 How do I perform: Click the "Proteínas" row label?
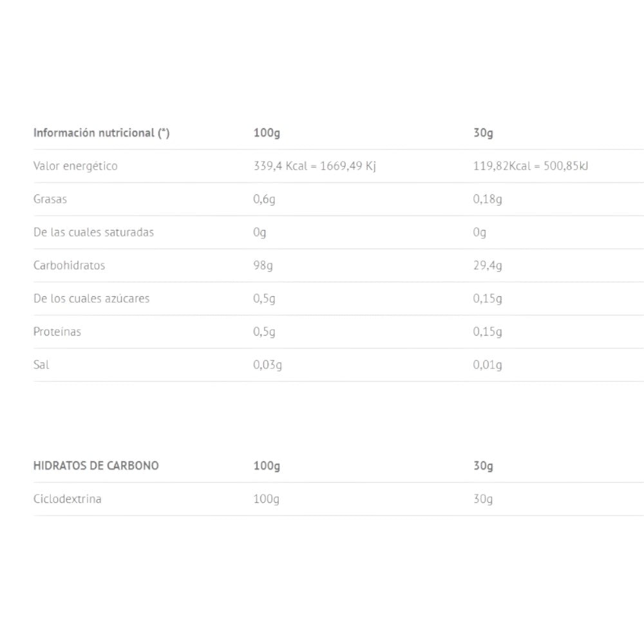click(57, 332)
